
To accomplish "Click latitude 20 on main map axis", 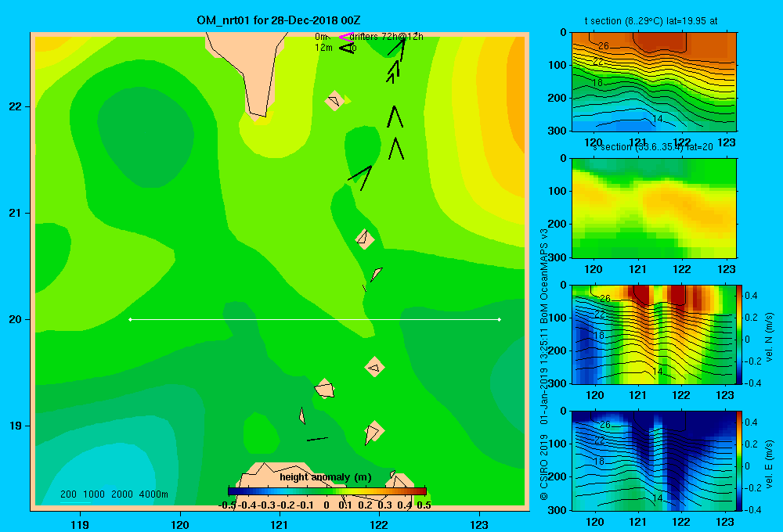I will [x=16, y=319].
